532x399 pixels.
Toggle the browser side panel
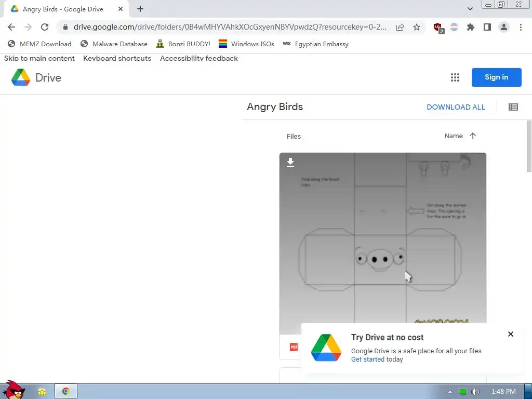point(487,27)
